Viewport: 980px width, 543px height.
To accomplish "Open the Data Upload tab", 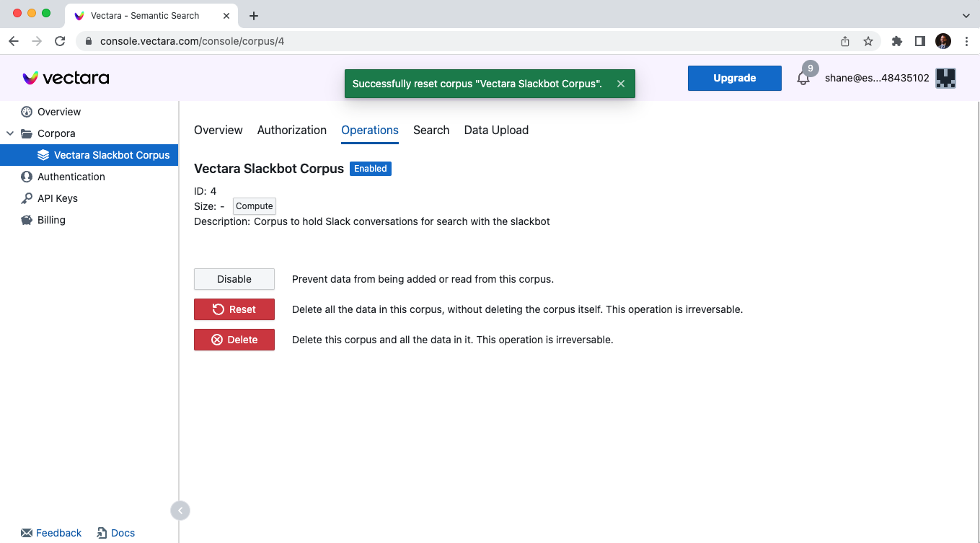I will coord(496,131).
